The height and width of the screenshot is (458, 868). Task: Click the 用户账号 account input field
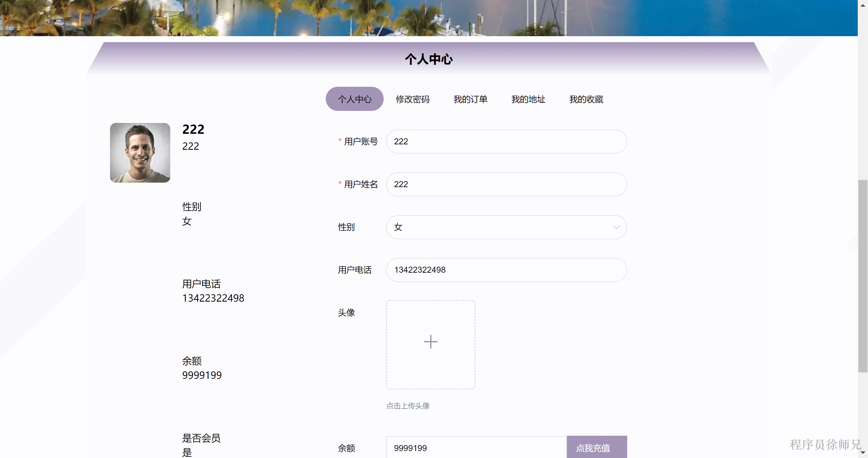pyautogui.click(x=505, y=142)
